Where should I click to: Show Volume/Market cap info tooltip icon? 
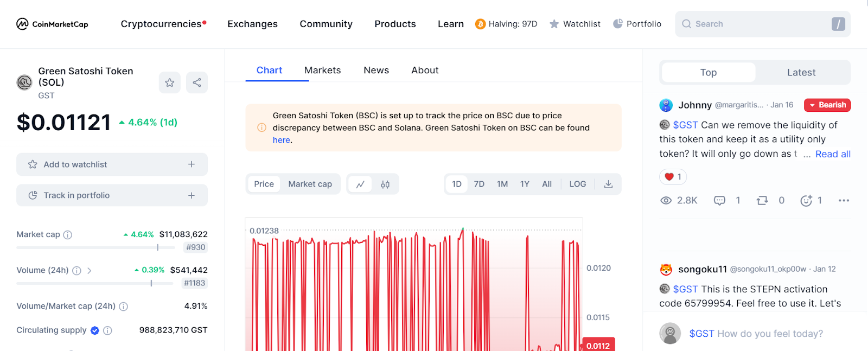[124, 307]
